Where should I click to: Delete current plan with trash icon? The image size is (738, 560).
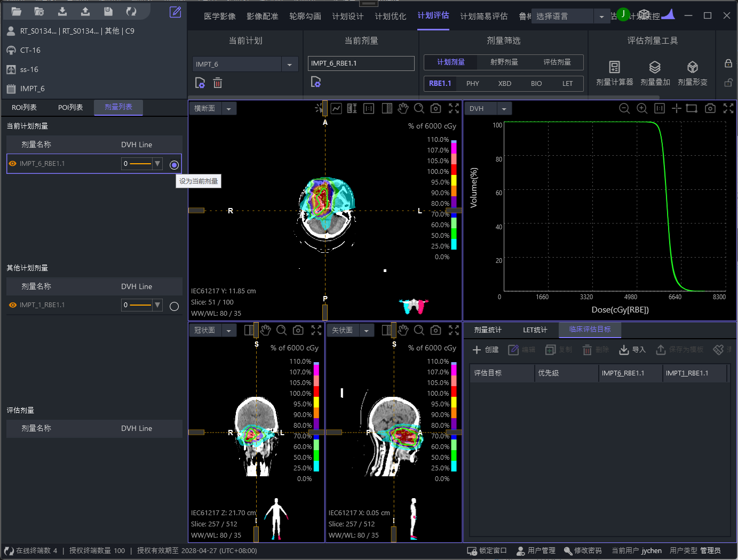(x=218, y=83)
